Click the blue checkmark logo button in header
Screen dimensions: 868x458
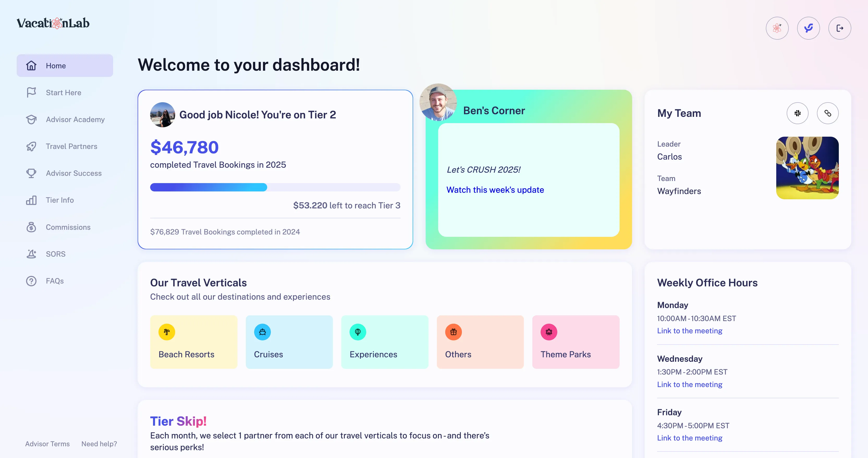[808, 28]
